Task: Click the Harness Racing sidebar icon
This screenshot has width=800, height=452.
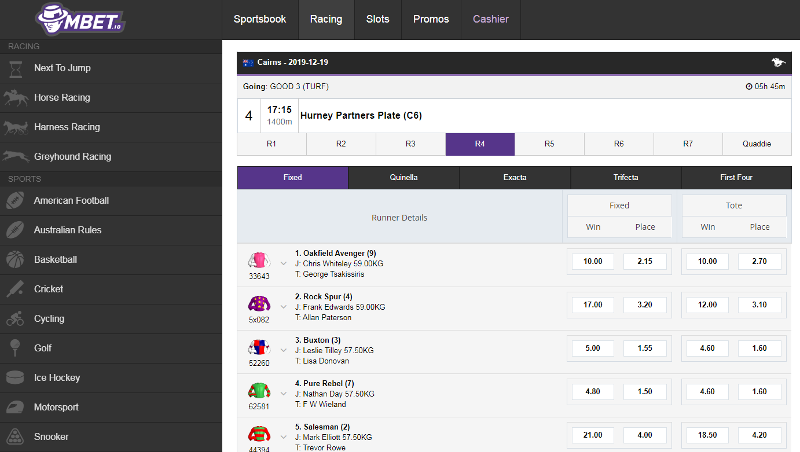Action: pyautogui.click(x=15, y=127)
